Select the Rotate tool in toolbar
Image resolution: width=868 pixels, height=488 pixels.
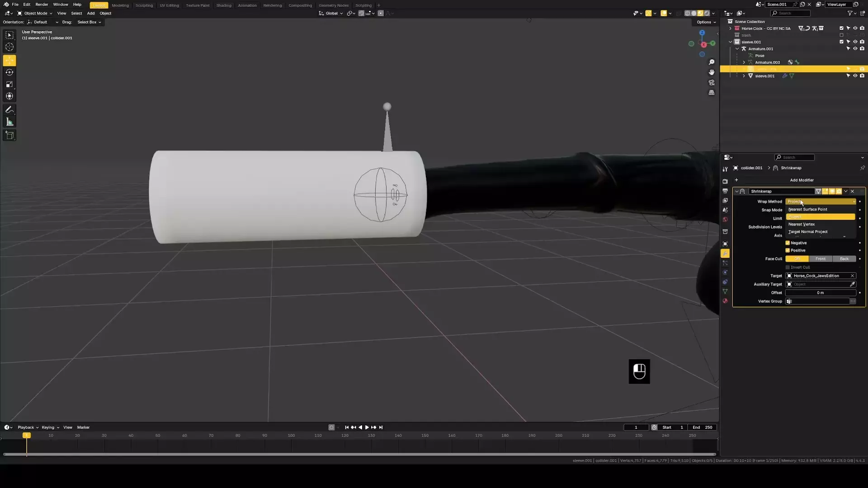(x=9, y=72)
